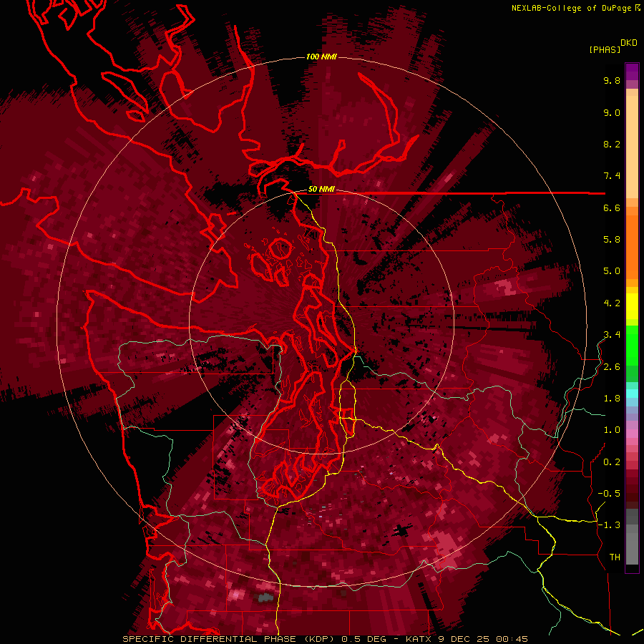The height and width of the screenshot is (644, 644).
Task: Select the KATX station identifier
Action: click(x=419, y=639)
